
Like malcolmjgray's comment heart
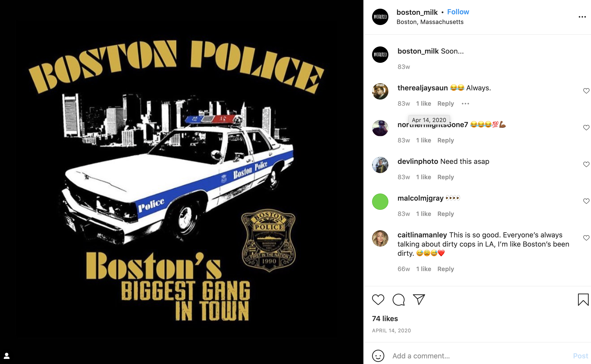(586, 201)
